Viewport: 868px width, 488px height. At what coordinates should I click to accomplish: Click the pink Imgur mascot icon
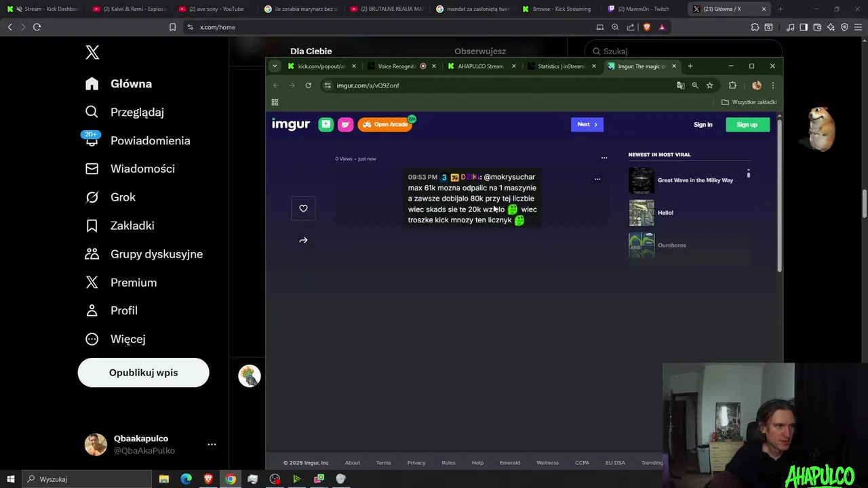point(346,124)
